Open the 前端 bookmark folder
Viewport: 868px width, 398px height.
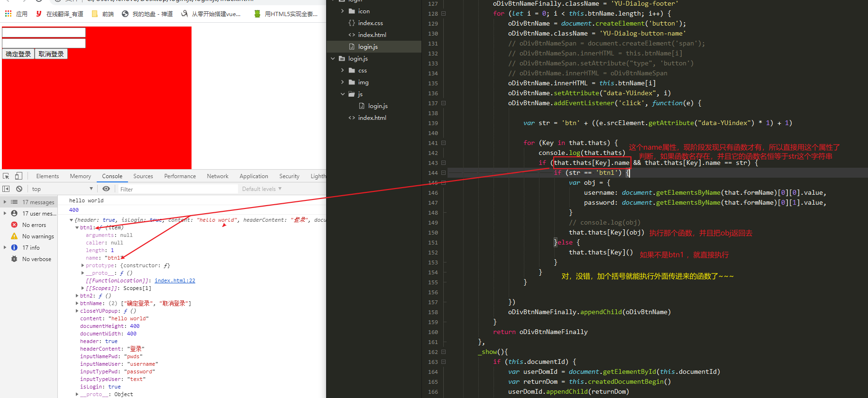click(x=103, y=14)
